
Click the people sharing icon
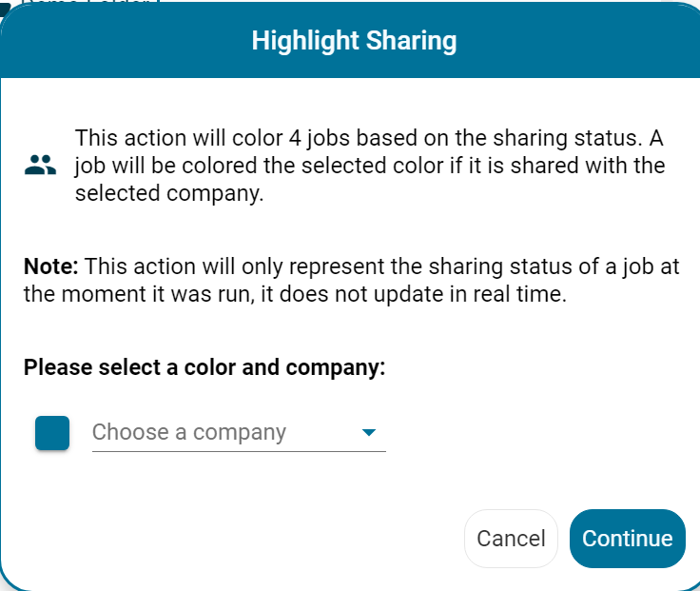[x=40, y=166]
